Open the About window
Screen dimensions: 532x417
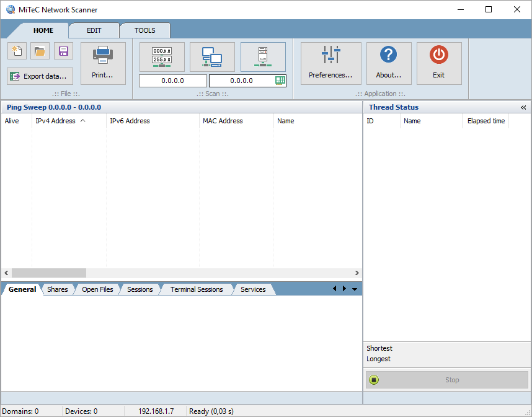pos(389,63)
